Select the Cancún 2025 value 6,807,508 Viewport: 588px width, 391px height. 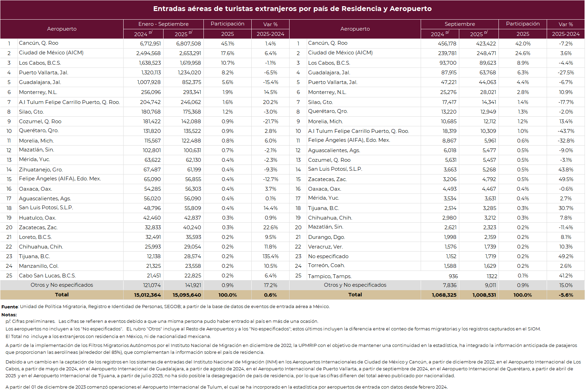188,44
